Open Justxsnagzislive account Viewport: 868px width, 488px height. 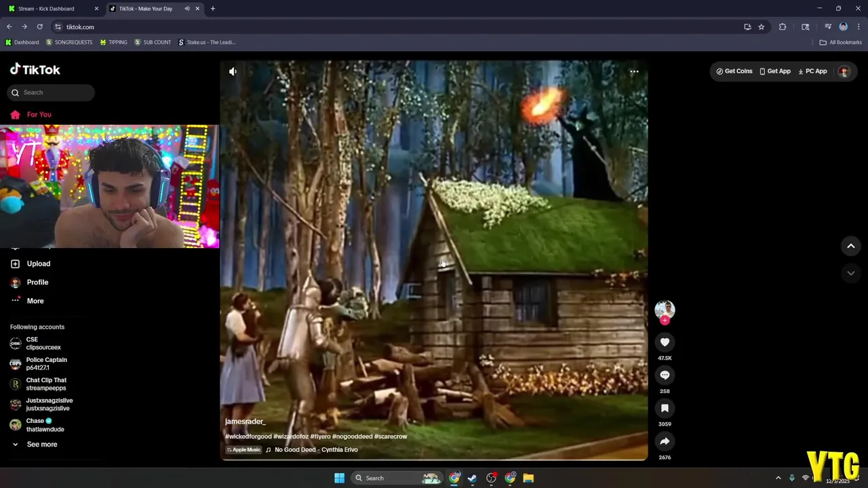coord(41,405)
